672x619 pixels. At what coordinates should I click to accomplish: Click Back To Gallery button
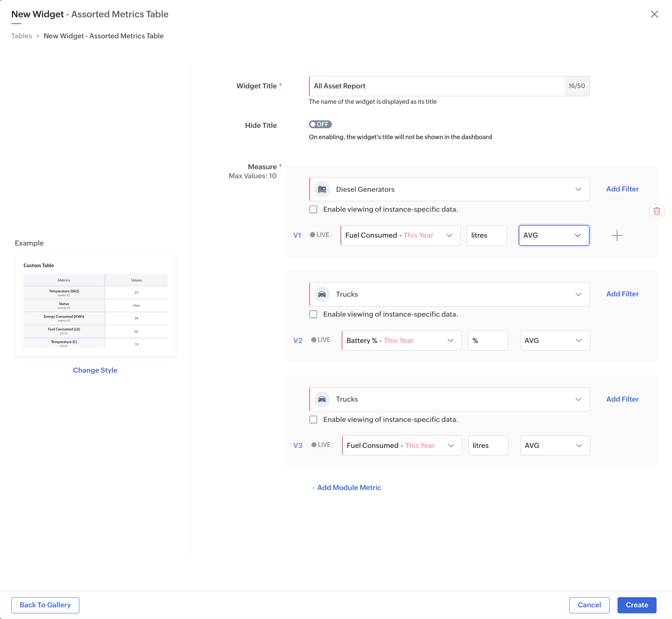[45, 605]
